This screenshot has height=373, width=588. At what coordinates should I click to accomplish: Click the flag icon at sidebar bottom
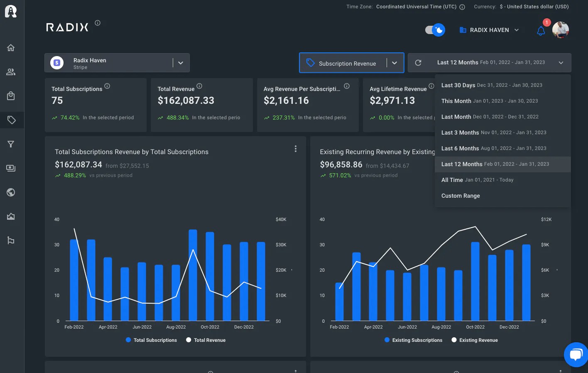click(x=11, y=240)
